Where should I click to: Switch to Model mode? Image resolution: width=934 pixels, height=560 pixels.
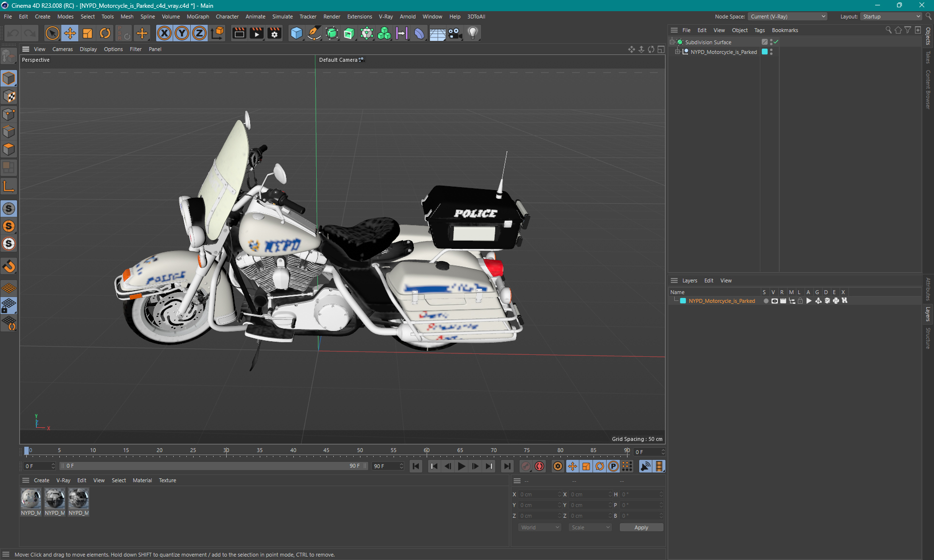pos(9,78)
